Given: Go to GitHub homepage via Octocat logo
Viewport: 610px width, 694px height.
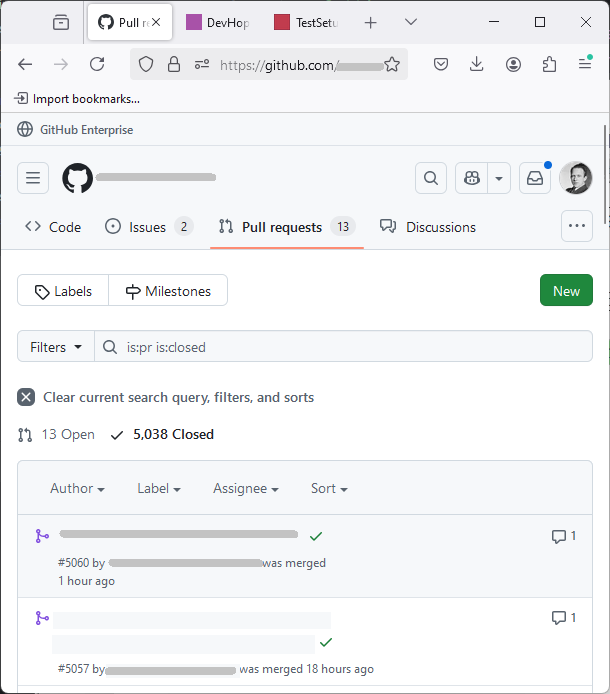Looking at the screenshot, I should (77, 178).
